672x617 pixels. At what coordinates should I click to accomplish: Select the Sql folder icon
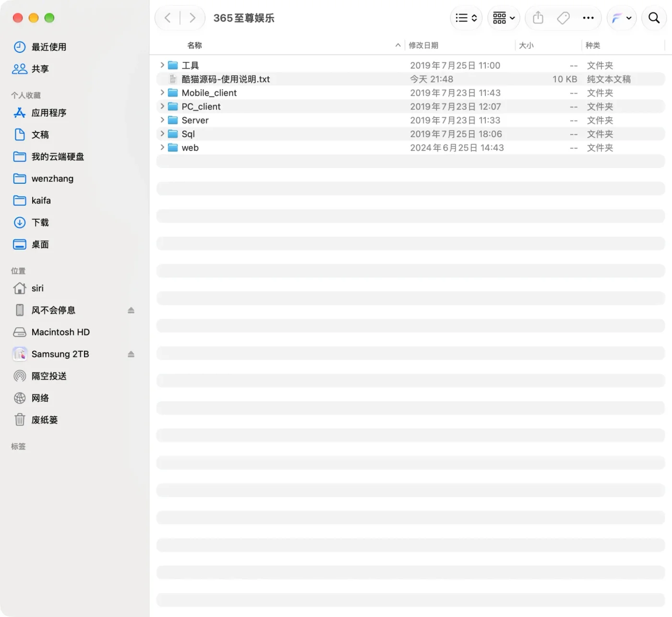173,134
